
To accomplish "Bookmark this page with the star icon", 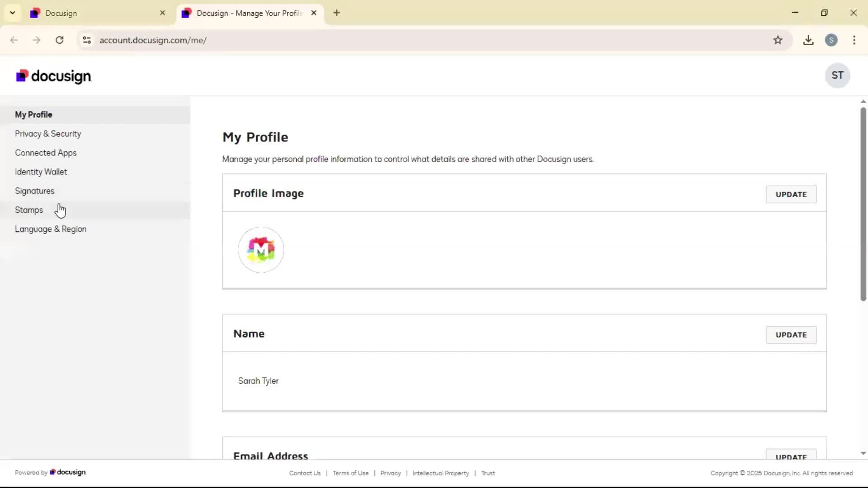I will pos(778,40).
